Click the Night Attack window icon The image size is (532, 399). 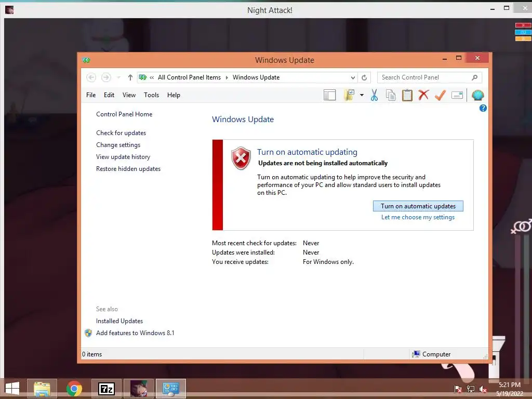tap(9, 10)
